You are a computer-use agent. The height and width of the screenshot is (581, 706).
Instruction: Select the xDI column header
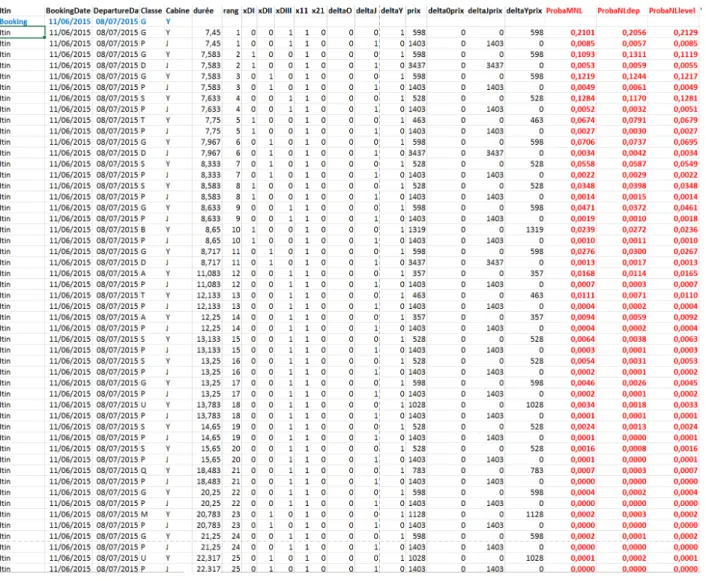249,10
